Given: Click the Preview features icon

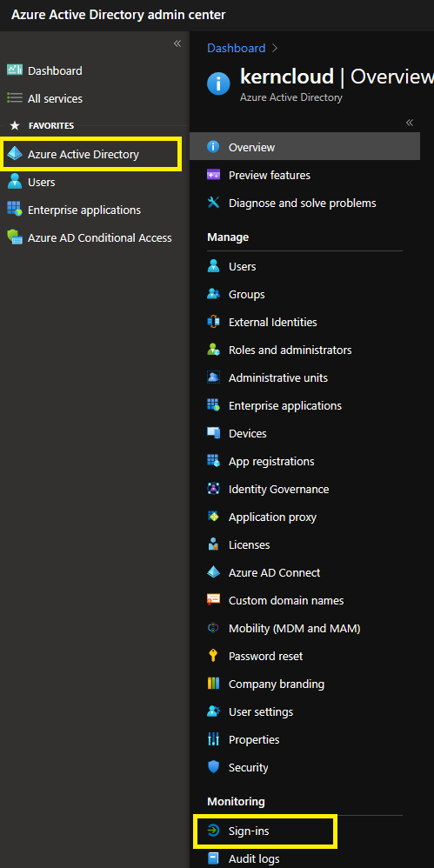Looking at the screenshot, I should [213, 175].
